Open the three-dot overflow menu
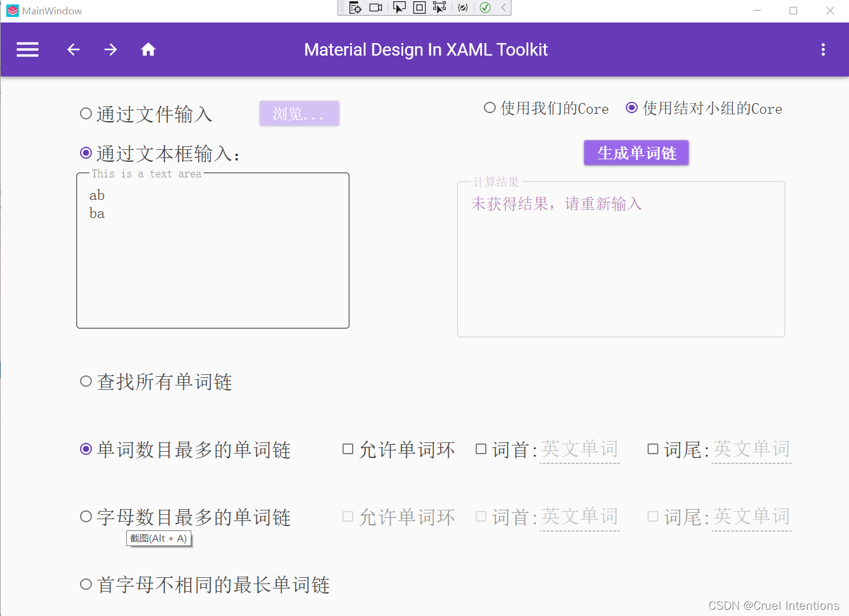Image resolution: width=849 pixels, height=616 pixels. 823,49
